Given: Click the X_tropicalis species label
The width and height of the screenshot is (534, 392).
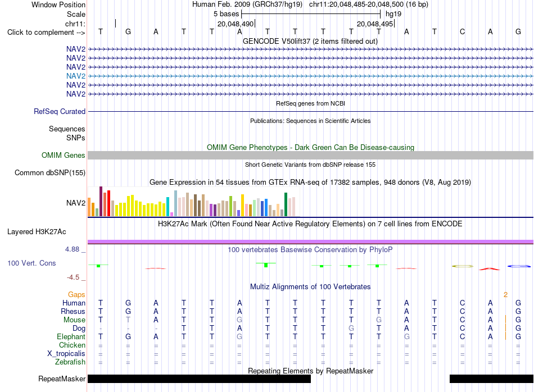Looking at the screenshot, I should pyautogui.click(x=66, y=354).
